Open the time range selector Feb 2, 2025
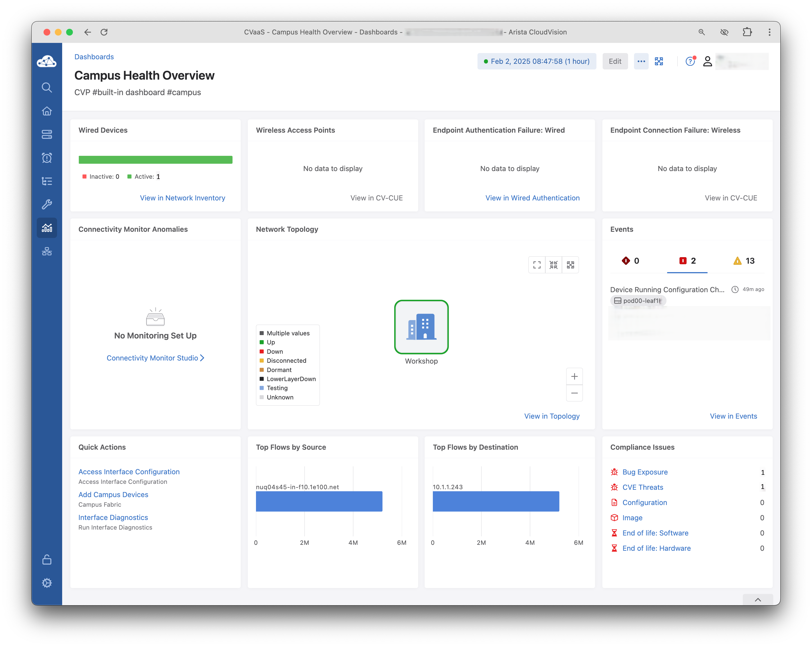812x647 pixels. coord(536,61)
